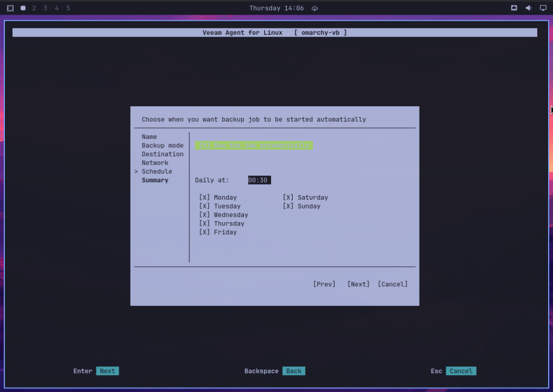Switch to workspace 2
Viewport: 553px width, 392px height.
point(34,8)
